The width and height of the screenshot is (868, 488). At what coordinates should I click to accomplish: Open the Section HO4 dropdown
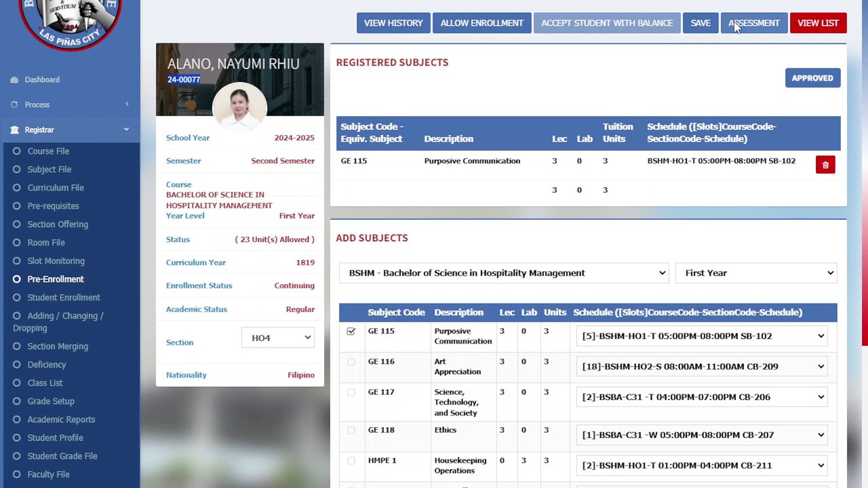277,338
